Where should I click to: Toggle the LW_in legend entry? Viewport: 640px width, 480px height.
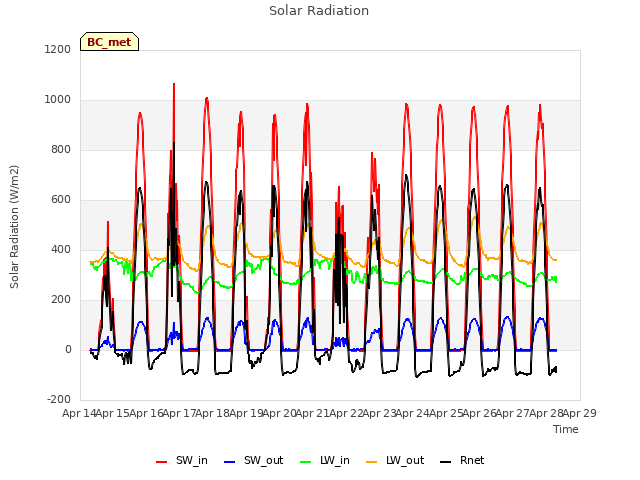(325, 461)
